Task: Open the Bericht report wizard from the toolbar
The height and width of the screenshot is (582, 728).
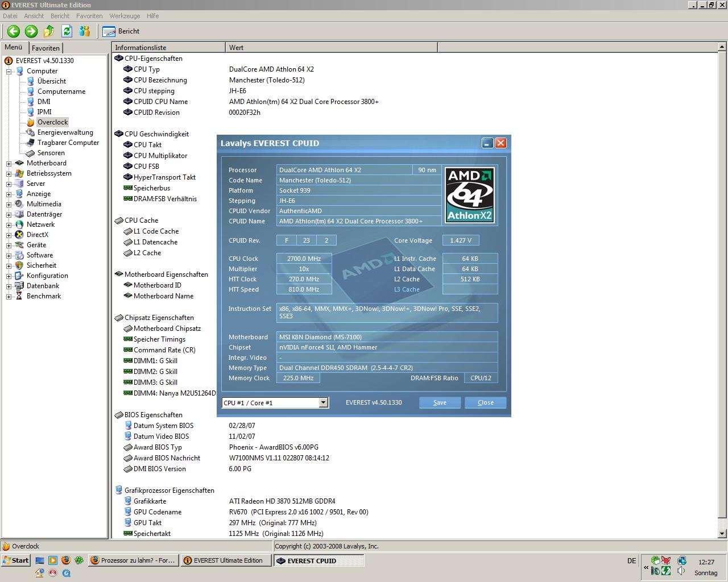Action: (121, 31)
